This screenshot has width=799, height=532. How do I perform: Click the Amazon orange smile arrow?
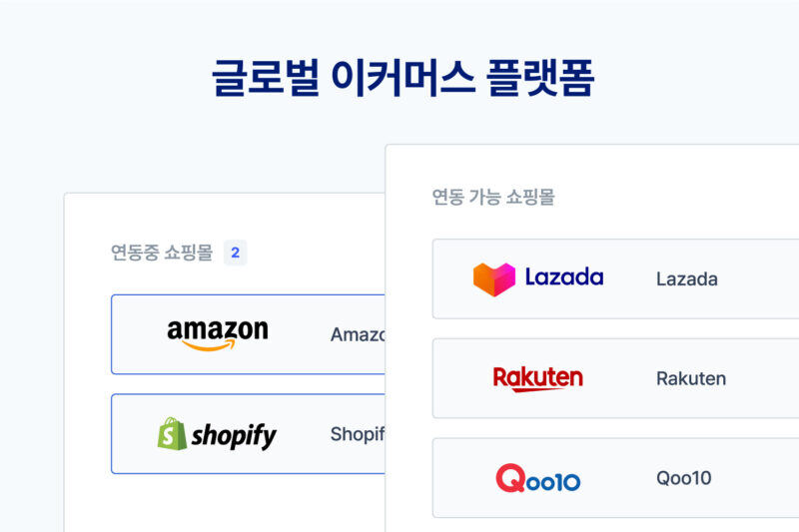209,345
